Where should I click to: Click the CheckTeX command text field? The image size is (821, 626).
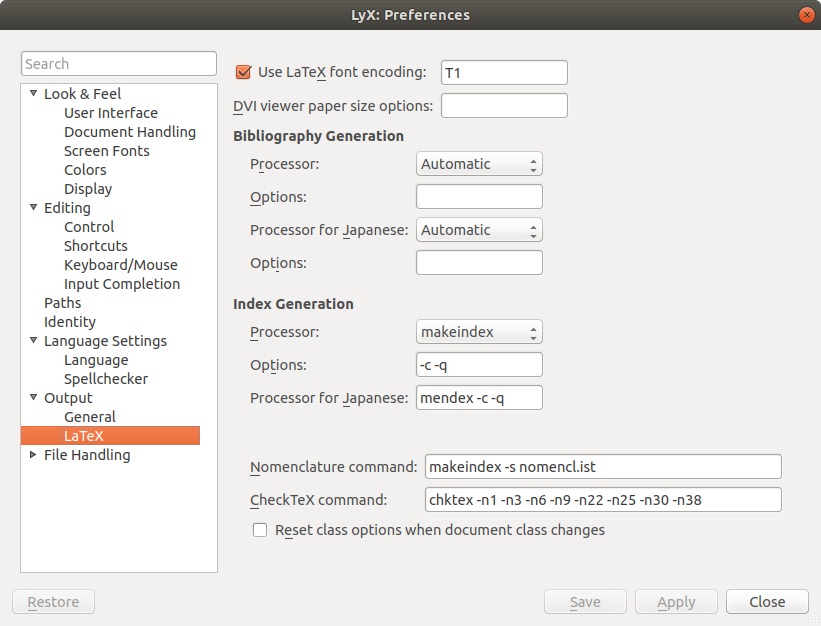coord(603,500)
